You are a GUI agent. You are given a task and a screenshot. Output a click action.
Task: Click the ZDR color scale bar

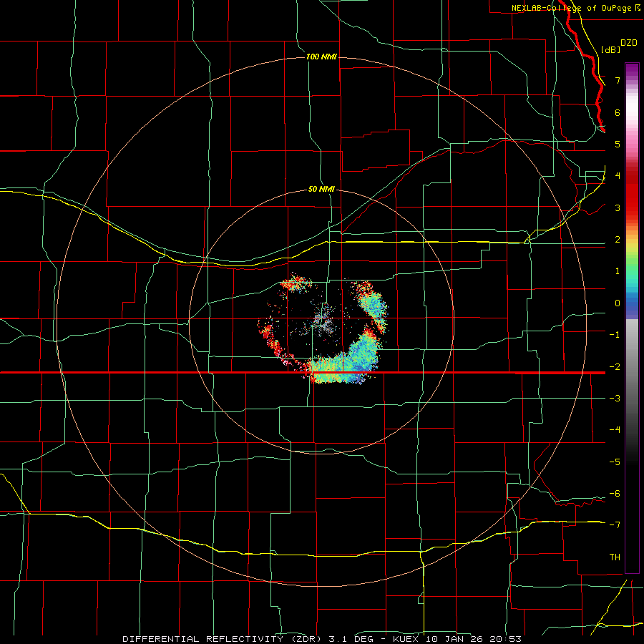[632, 318]
